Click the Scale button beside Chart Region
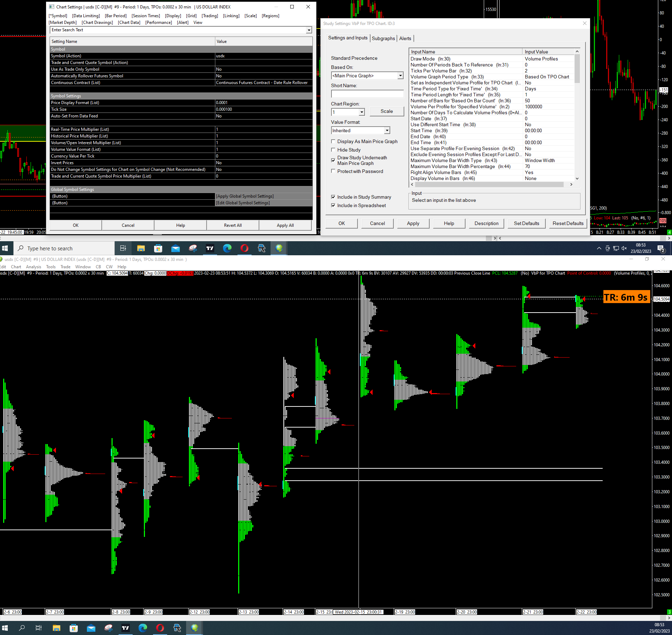 [x=387, y=111]
